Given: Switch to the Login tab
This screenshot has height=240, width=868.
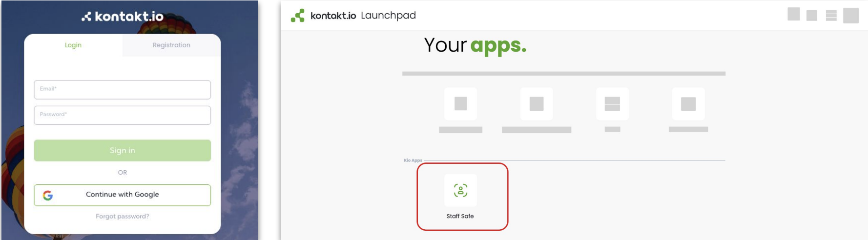Looking at the screenshot, I should point(73,45).
